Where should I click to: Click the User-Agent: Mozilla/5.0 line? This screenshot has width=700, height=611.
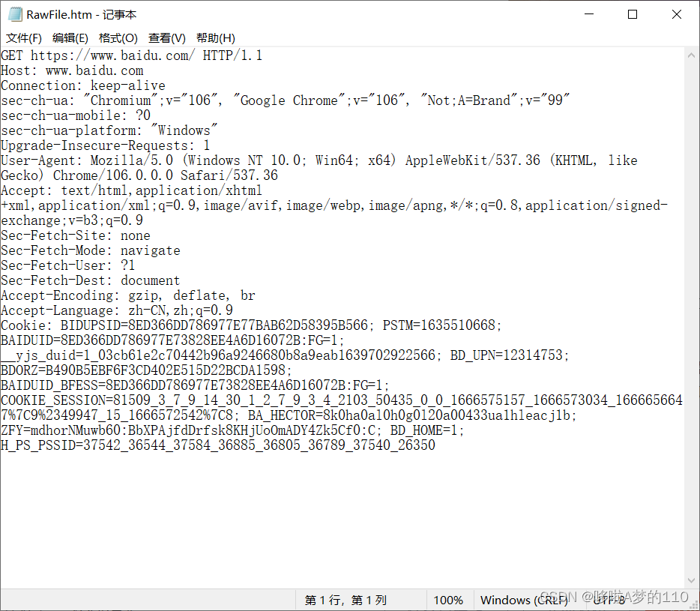[x=319, y=160]
